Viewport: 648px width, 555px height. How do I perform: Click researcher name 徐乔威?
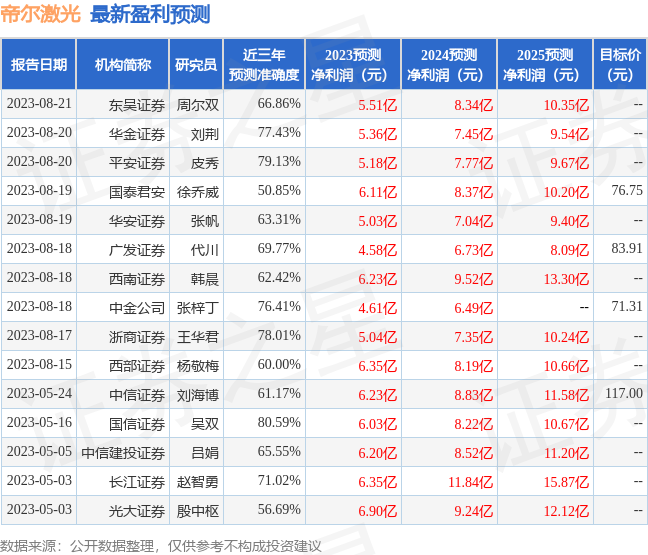(198, 192)
